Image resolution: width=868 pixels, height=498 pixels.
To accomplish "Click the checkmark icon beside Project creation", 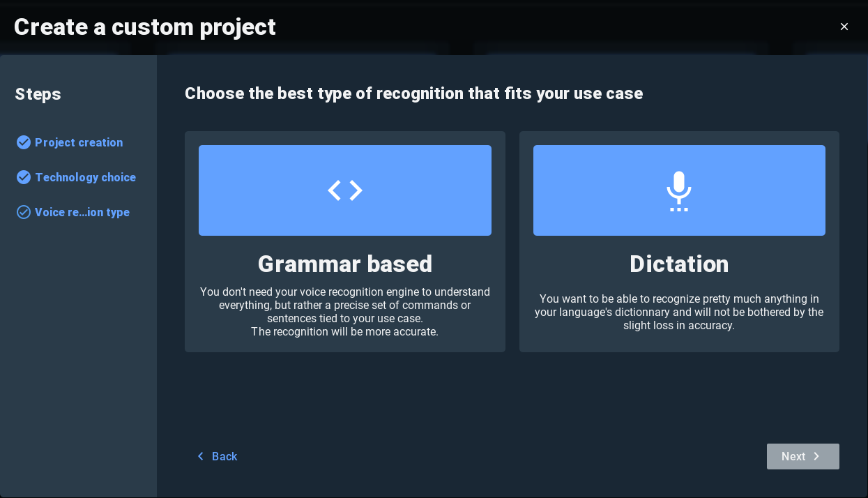I will coord(24,142).
